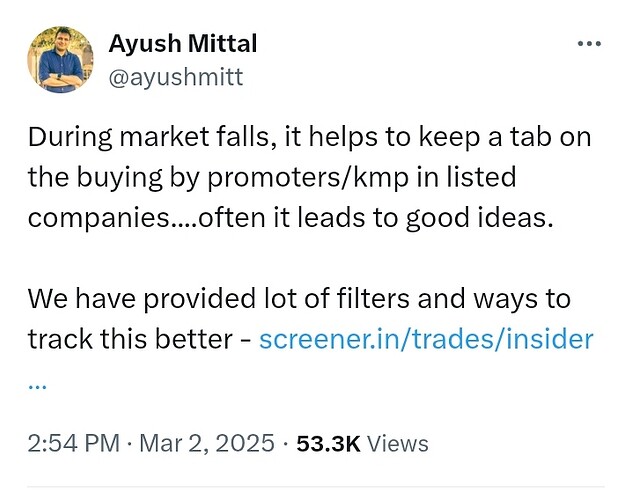Open the Ayush Mittal display name
Screen dimensions: 633x500
[181, 44]
